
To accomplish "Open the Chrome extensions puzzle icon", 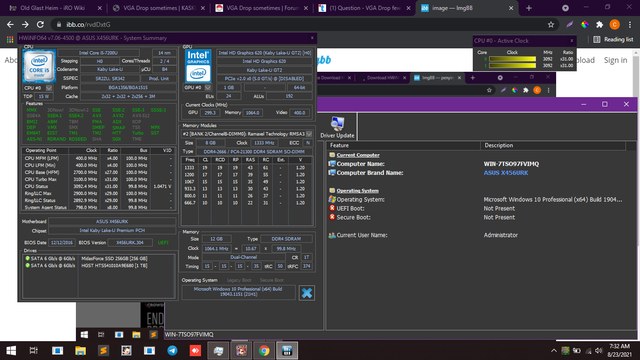I will click(x=599, y=24).
